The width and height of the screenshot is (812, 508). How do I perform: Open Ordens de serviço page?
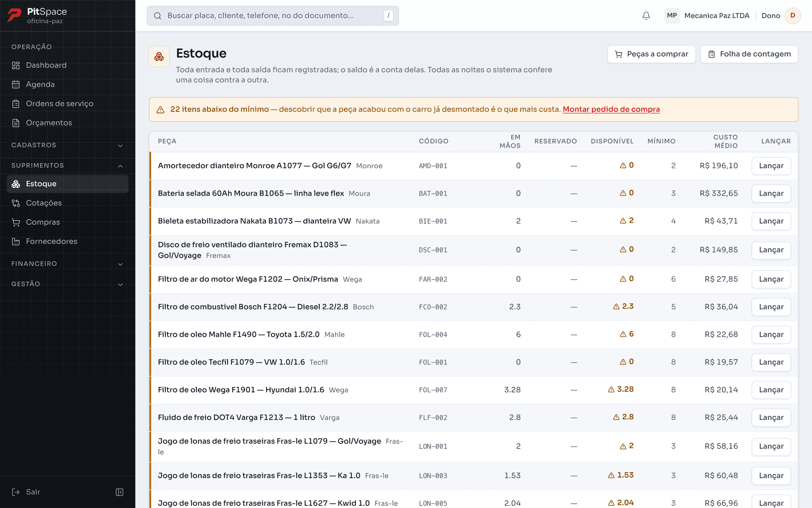click(68, 103)
